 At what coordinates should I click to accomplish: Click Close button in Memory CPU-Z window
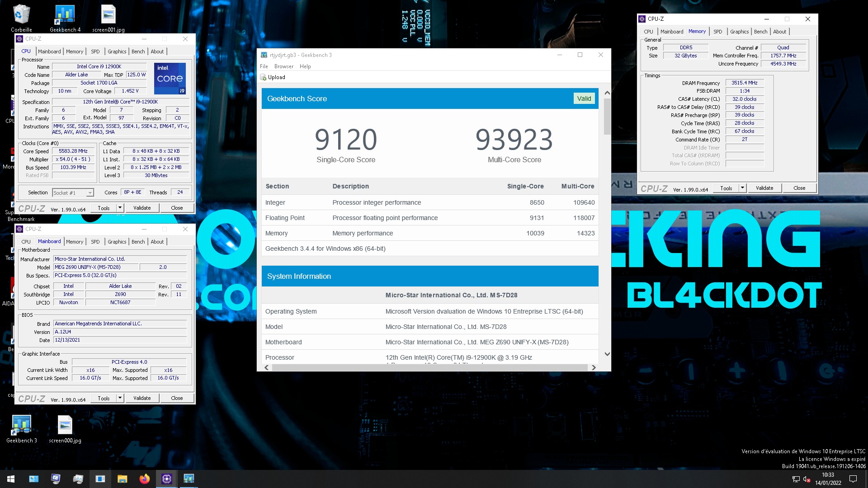pyautogui.click(x=799, y=188)
